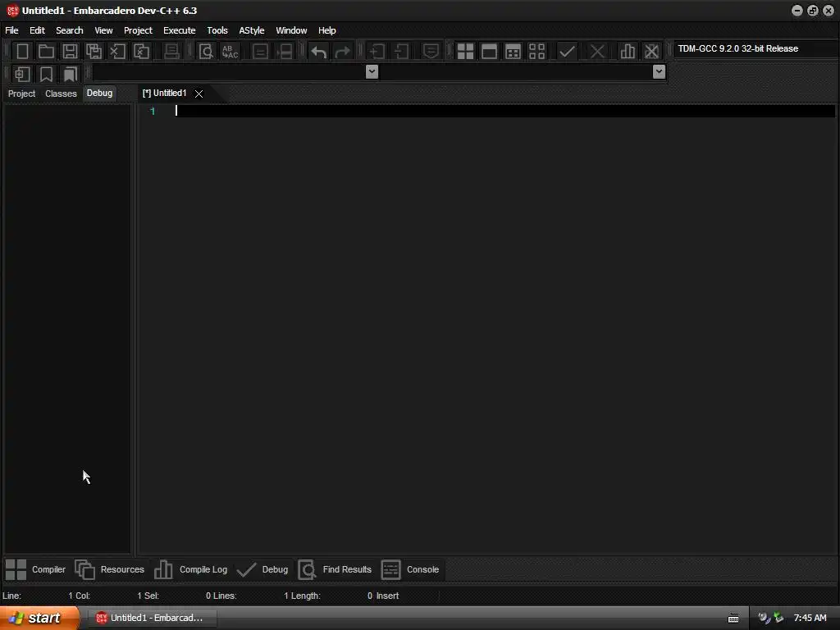Click the Save All icon
This screenshot has width=840, height=630.
point(94,52)
